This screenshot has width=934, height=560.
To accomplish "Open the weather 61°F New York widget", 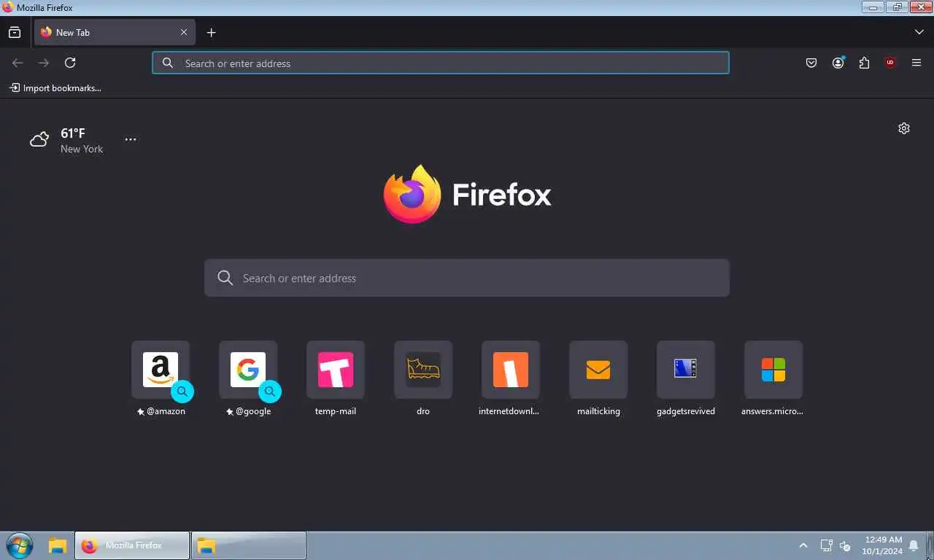I will 66,140.
